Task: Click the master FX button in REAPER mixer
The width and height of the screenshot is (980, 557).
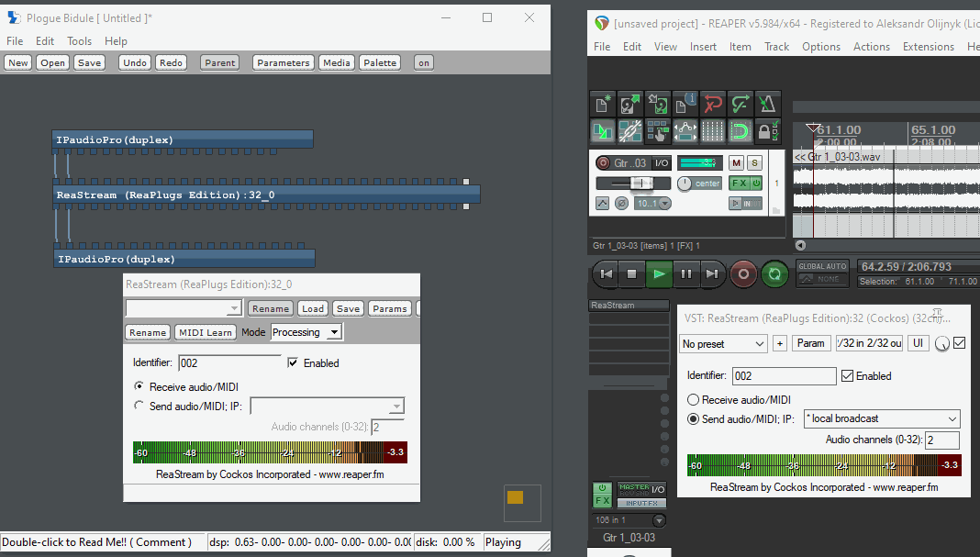Action: (x=603, y=500)
